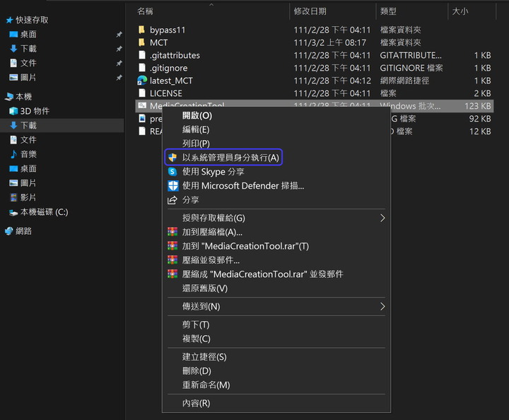509x420 pixels.
Task: Click the 3D 物件 cube icon
Action: 13,111
